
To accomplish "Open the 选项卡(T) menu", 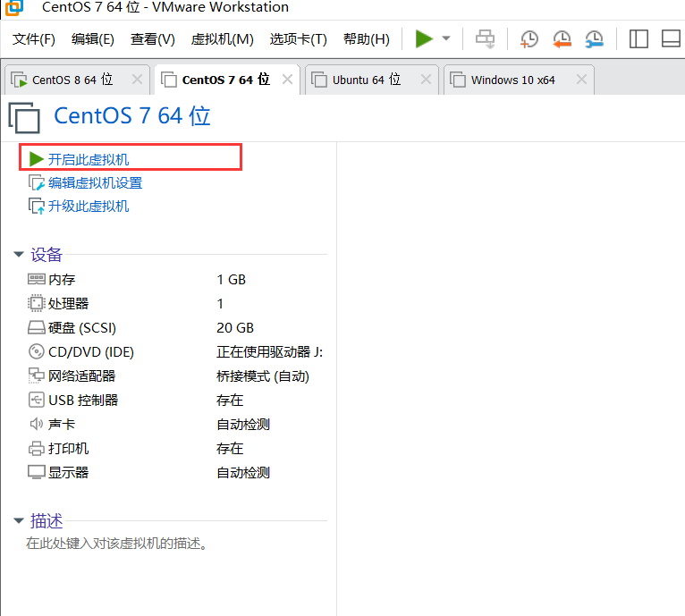I will click(299, 39).
